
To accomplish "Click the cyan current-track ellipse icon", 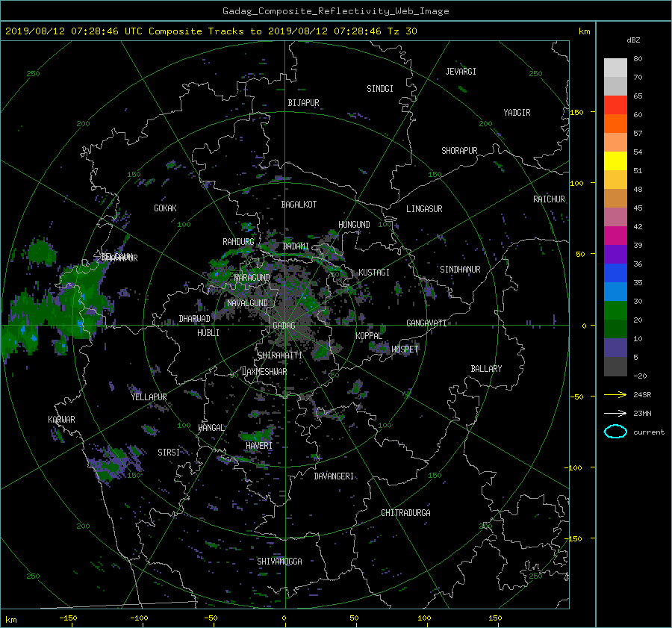I will pyautogui.click(x=615, y=432).
